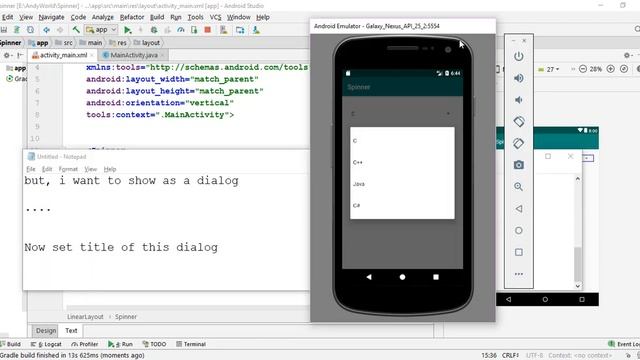Image resolution: width=640 pixels, height=360 pixels.
Task: Zoom in the layout preview with plus icon
Action: pos(611,69)
